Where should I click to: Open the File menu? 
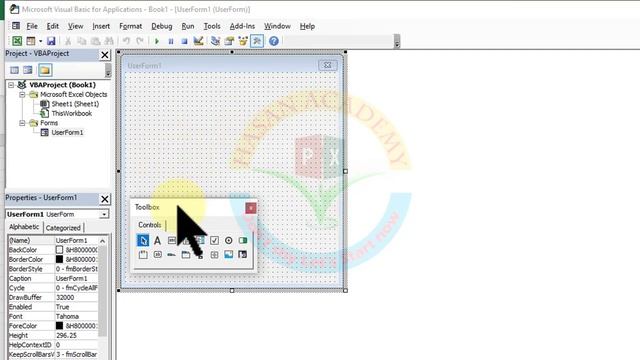coord(32,26)
